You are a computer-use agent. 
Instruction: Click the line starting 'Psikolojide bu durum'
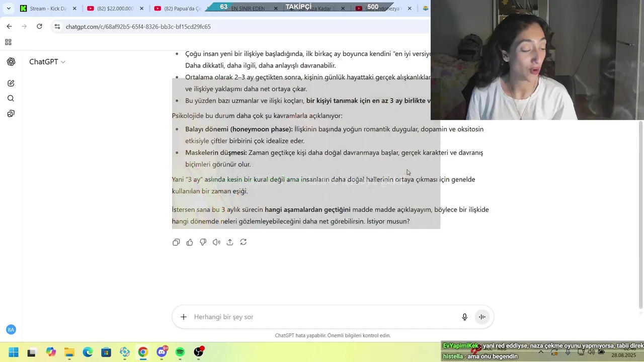click(x=257, y=116)
